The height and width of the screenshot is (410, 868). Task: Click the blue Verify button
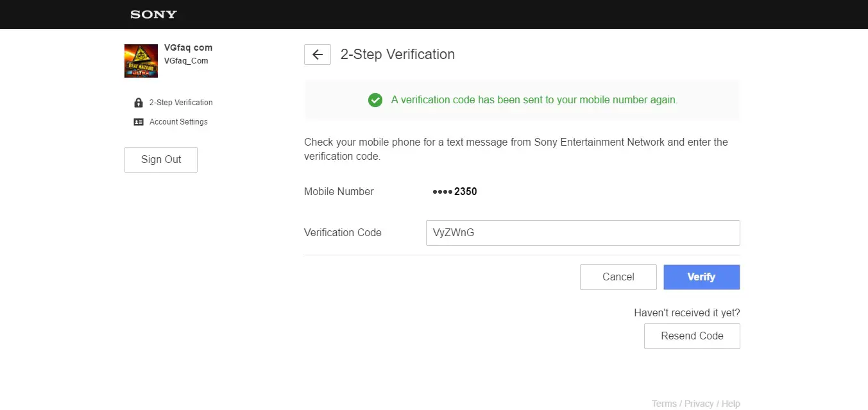[x=701, y=277]
